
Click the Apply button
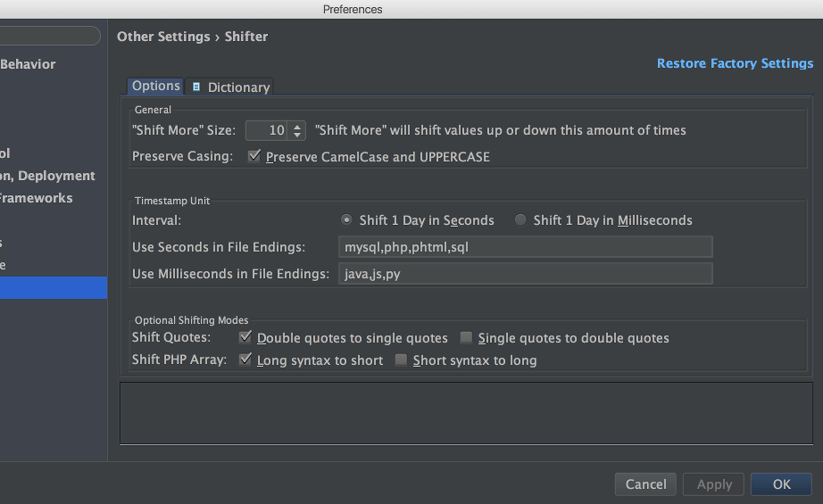713,484
